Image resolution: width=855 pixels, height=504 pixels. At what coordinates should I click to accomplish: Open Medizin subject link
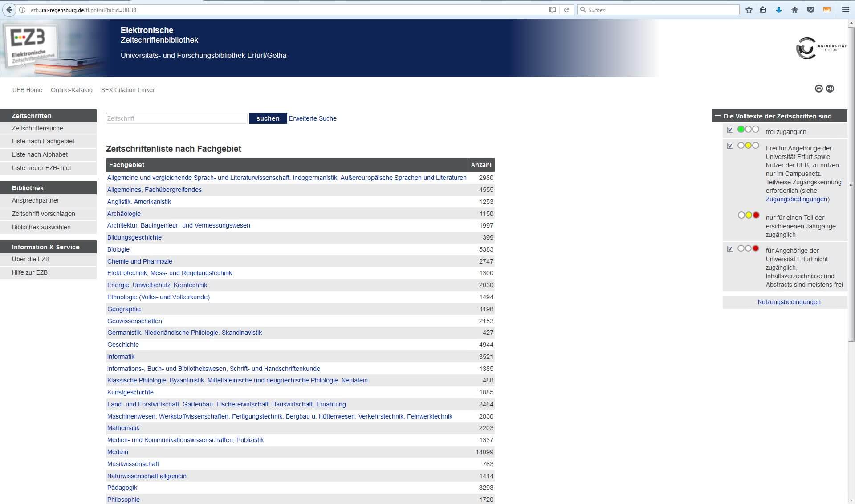point(118,452)
